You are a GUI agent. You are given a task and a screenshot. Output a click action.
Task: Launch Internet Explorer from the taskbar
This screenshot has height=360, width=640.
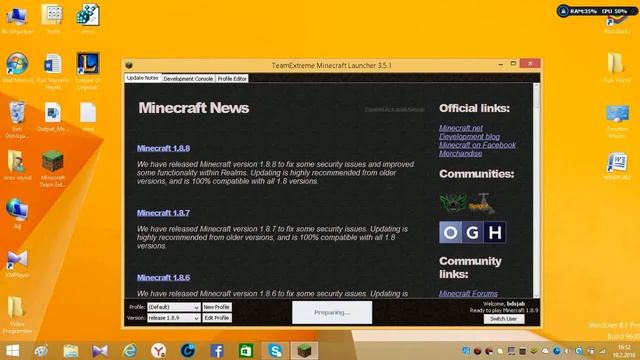(x=129, y=351)
